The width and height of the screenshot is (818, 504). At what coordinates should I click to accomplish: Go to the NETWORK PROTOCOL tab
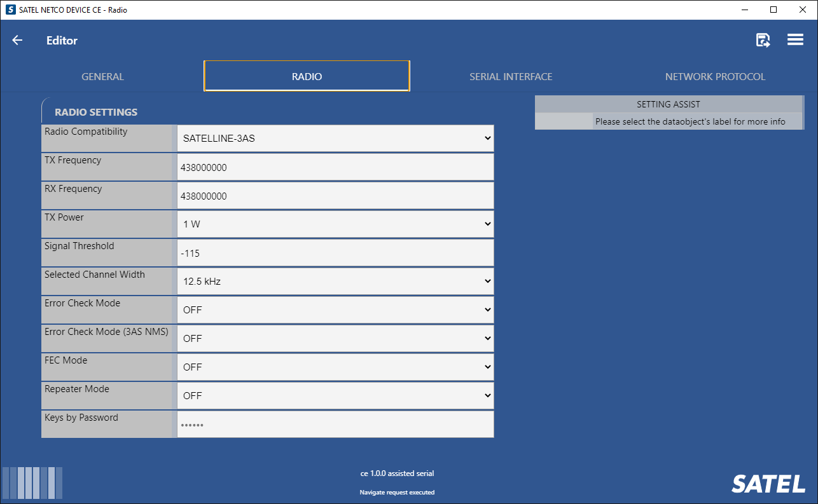pyautogui.click(x=715, y=76)
